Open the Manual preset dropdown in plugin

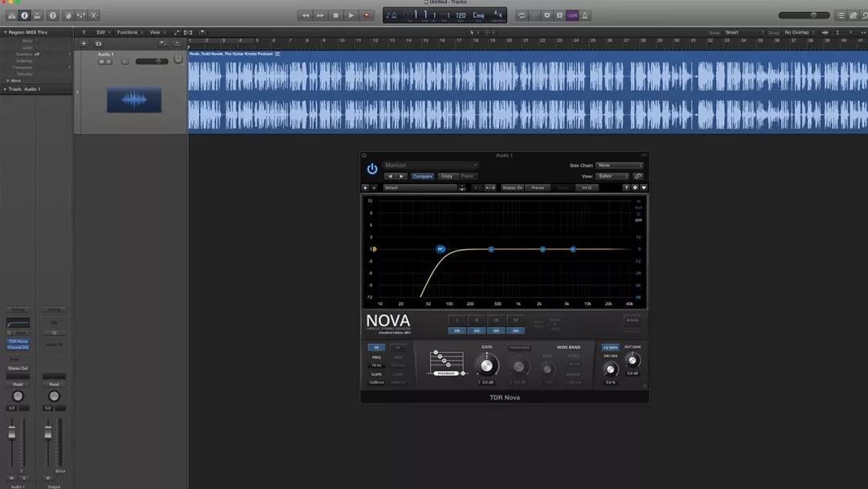[430, 165]
